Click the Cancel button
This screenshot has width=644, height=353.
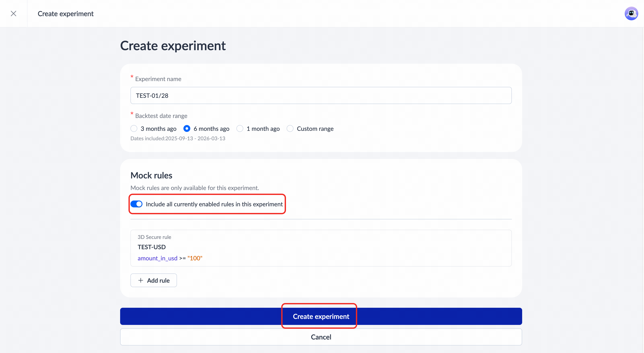(x=321, y=337)
